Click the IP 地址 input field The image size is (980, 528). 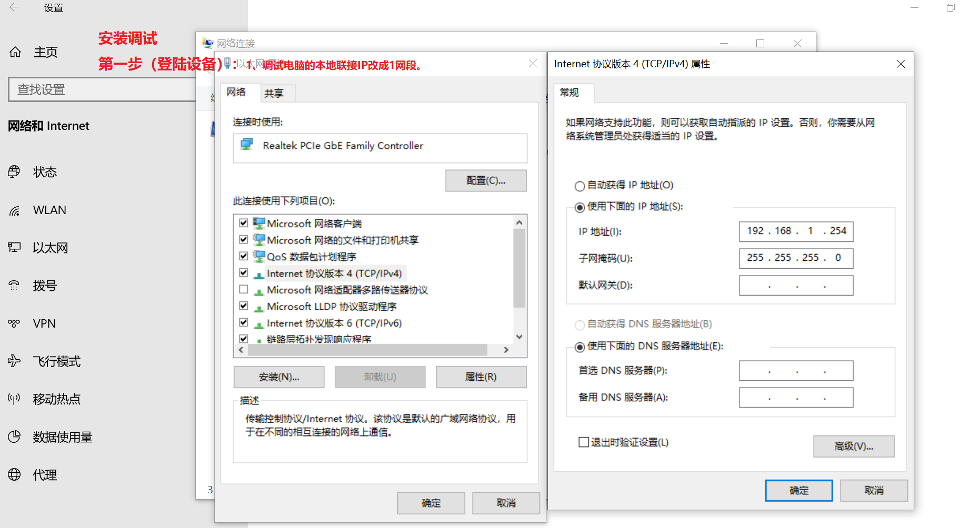point(796,231)
